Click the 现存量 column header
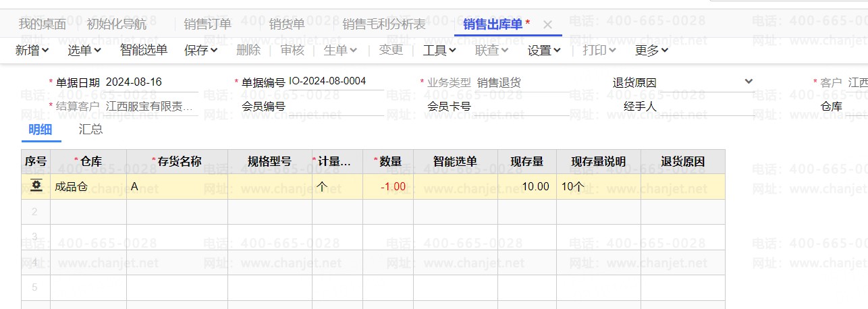868x309 pixels. pos(527,162)
